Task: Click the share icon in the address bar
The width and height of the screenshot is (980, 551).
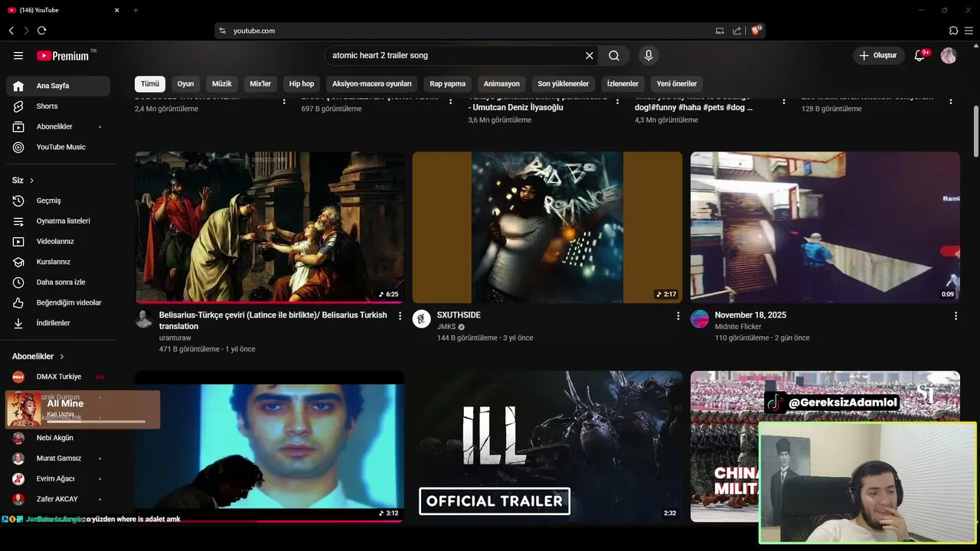Action: coord(737,31)
